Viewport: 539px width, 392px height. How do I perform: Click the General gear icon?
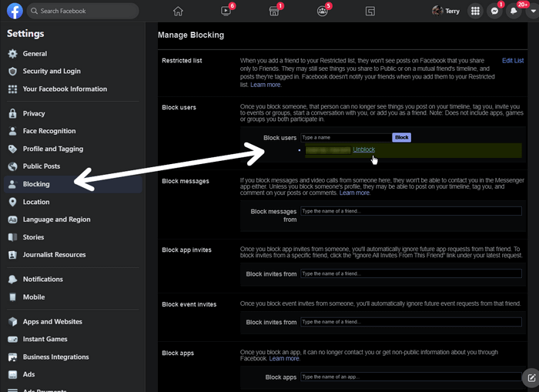tap(13, 54)
